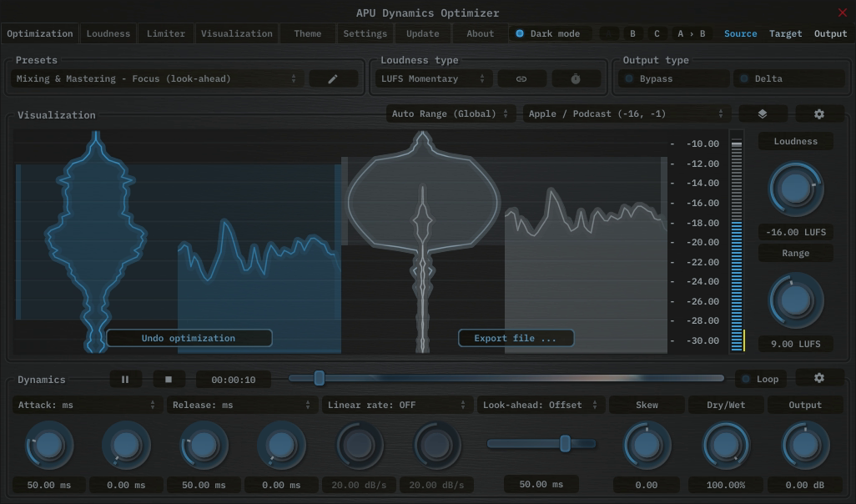This screenshot has width=856, height=504.
Task: Switch to the Limiter tab
Action: click(165, 33)
